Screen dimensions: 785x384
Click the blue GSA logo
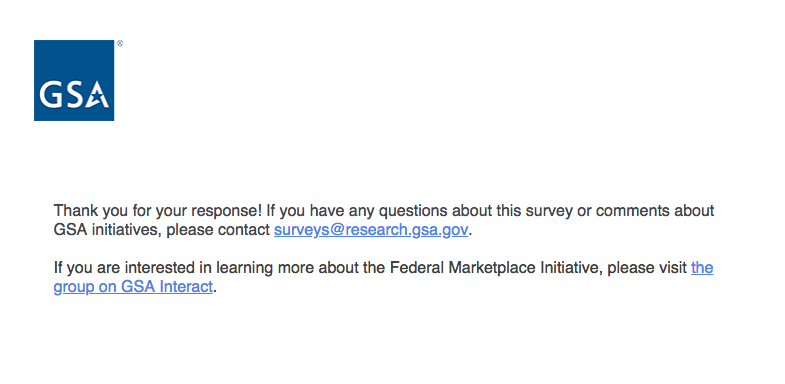(74, 80)
